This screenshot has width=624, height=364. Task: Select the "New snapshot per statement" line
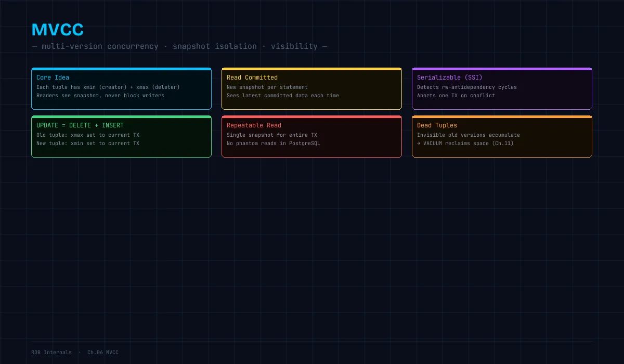click(267, 87)
